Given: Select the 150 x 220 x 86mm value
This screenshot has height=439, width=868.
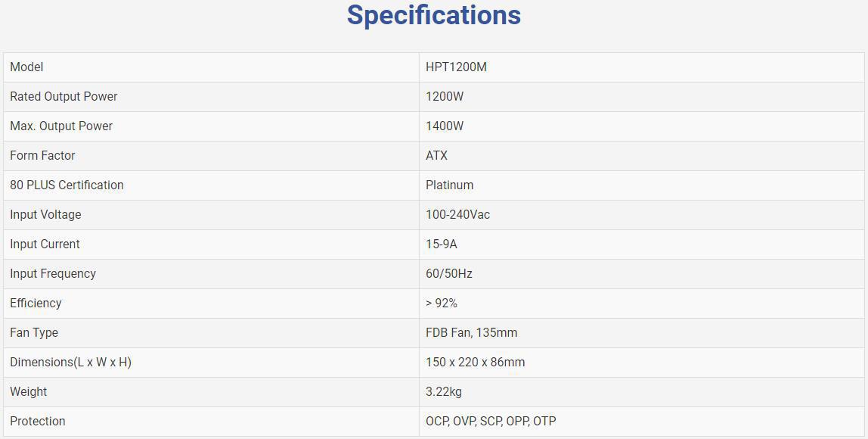Looking at the screenshot, I should click(475, 362).
